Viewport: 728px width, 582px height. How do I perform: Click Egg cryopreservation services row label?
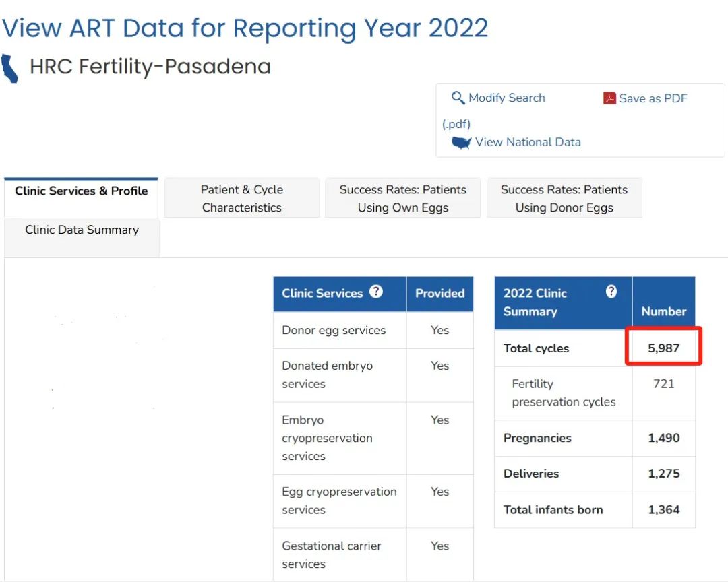[x=339, y=500]
